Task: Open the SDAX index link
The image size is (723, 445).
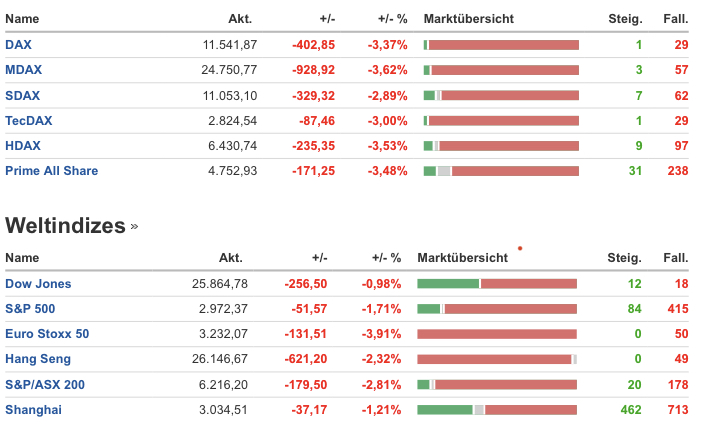Action: click(23, 95)
